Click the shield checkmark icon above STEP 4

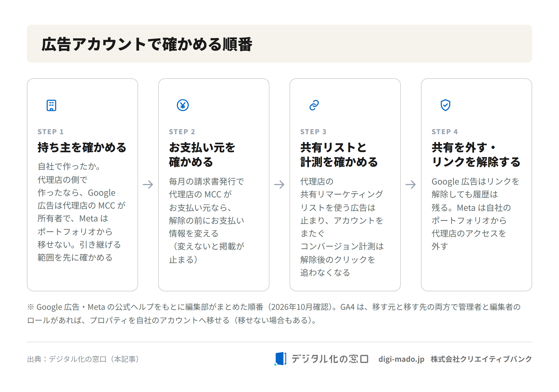point(446,105)
